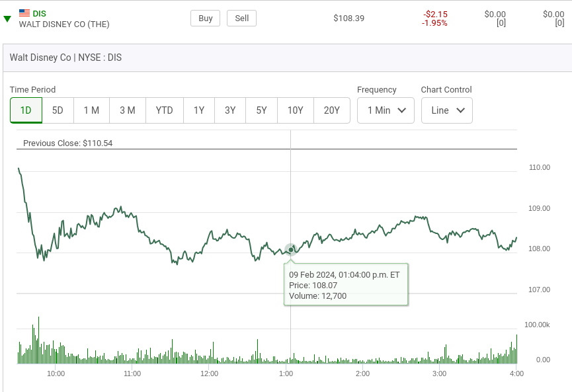The image size is (572, 392).
Task: Collapse the DIS row with green triangle
Action: pos(7,19)
